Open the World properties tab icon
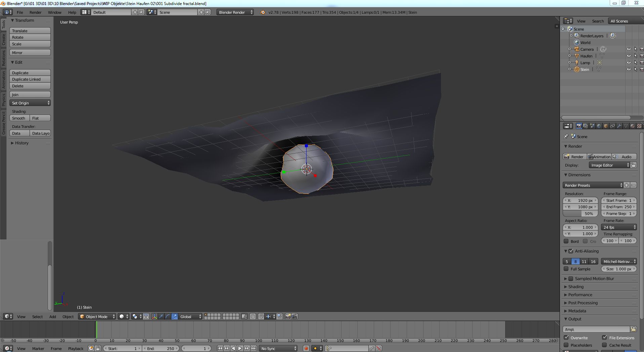Viewport: 644px width, 352px height. pos(599,126)
